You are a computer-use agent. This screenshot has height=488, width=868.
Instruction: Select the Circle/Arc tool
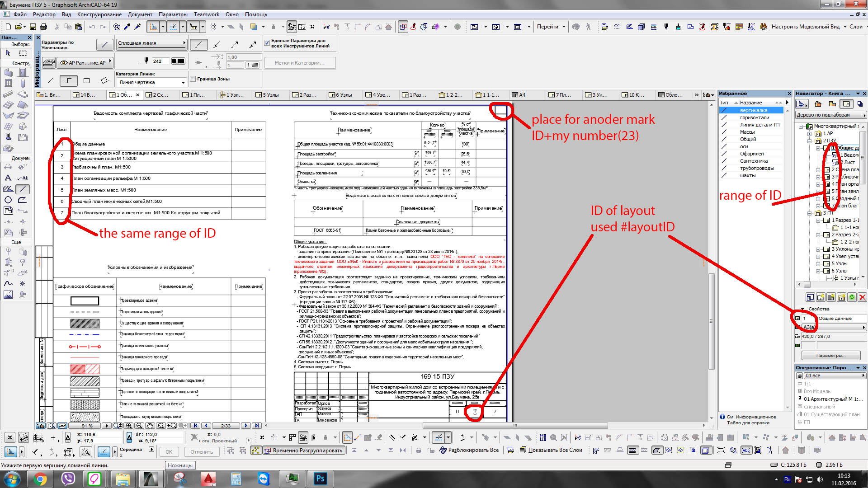coord(8,200)
